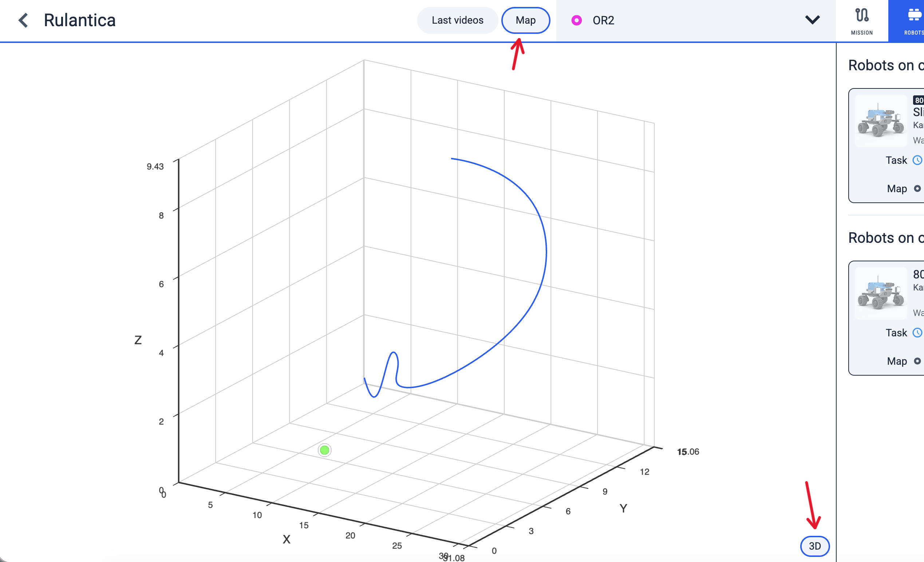The height and width of the screenshot is (562, 924).
Task: Click the second Robots on section heading
Action: pyautogui.click(x=885, y=238)
